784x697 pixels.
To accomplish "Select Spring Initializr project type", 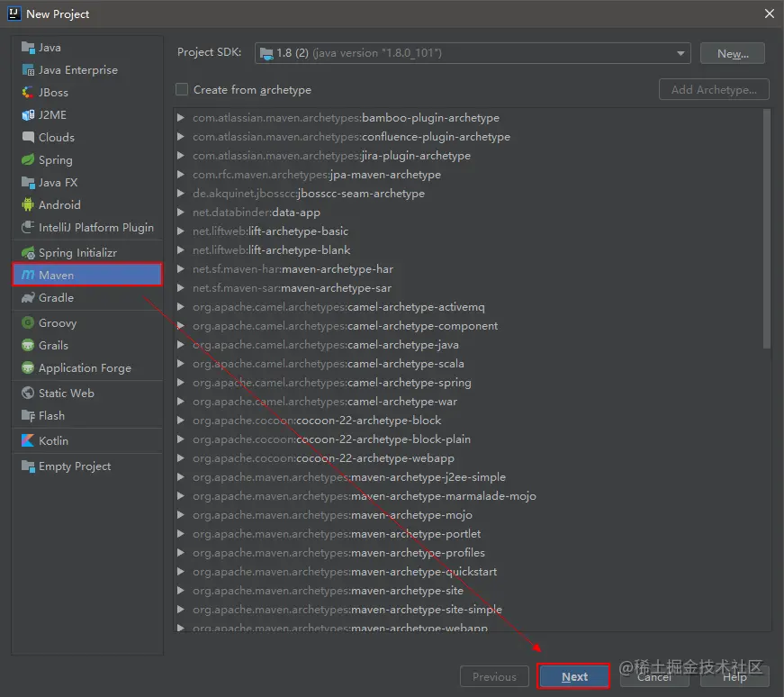I will (87, 253).
